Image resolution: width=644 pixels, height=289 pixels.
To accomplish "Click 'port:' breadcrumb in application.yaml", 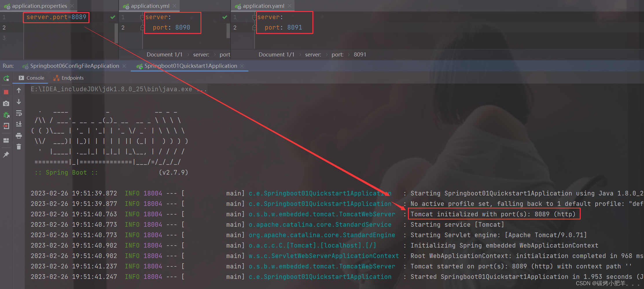I will [x=337, y=54].
